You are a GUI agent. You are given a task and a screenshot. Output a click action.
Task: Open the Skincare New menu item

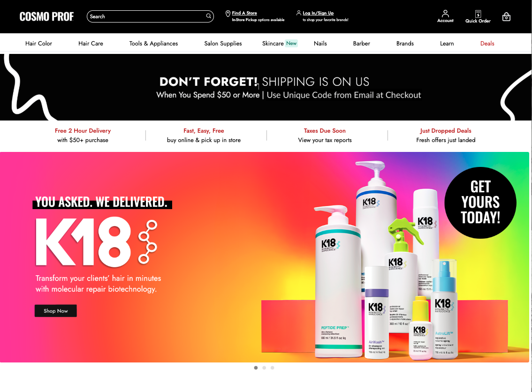[x=280, y=44]
